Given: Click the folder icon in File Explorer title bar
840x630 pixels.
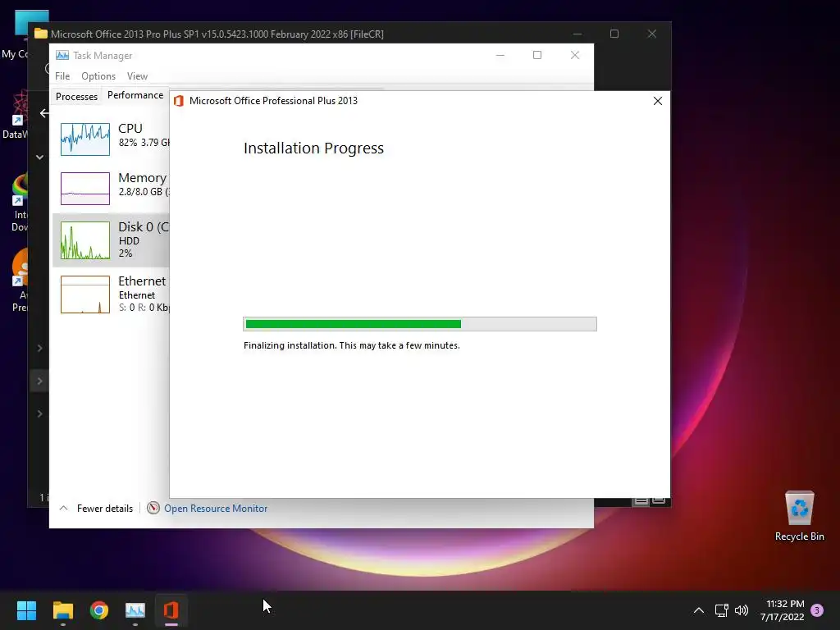Looking at the screenshot, I should [41, 33].
